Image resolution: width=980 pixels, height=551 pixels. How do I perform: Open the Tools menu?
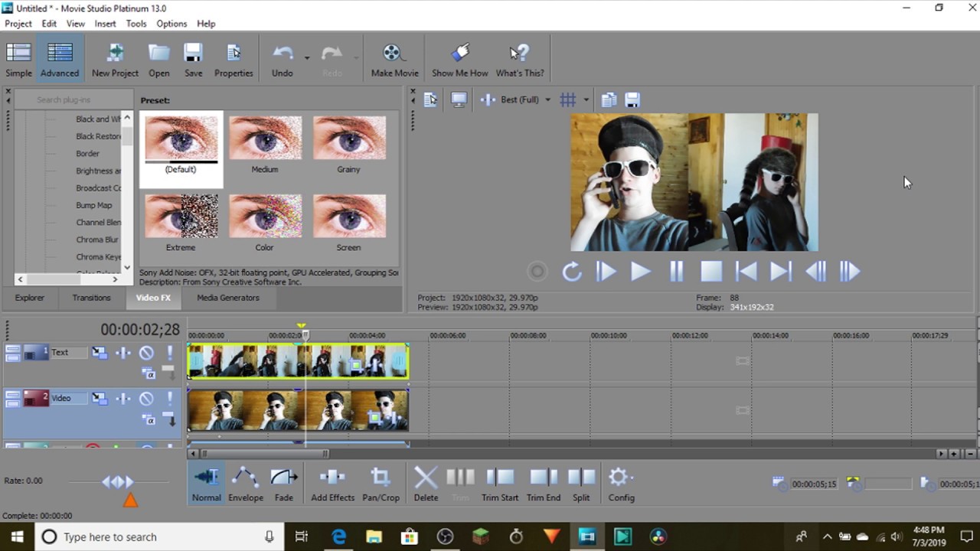[136, 24]
